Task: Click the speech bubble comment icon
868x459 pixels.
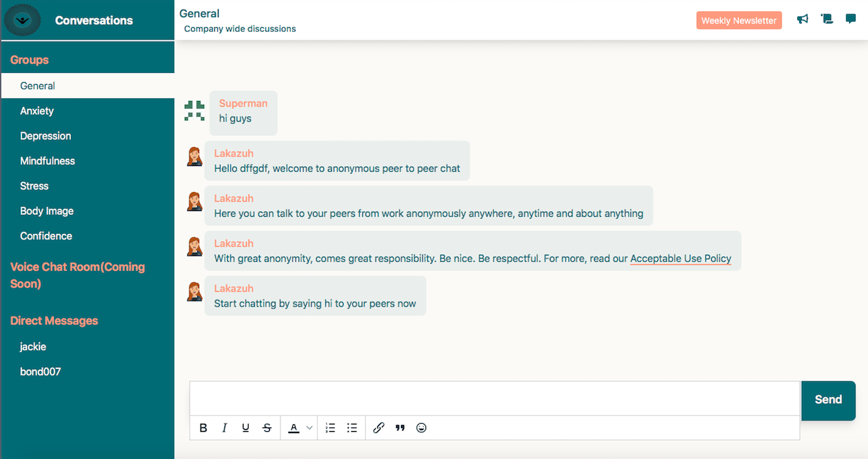Action: [850, 19]
